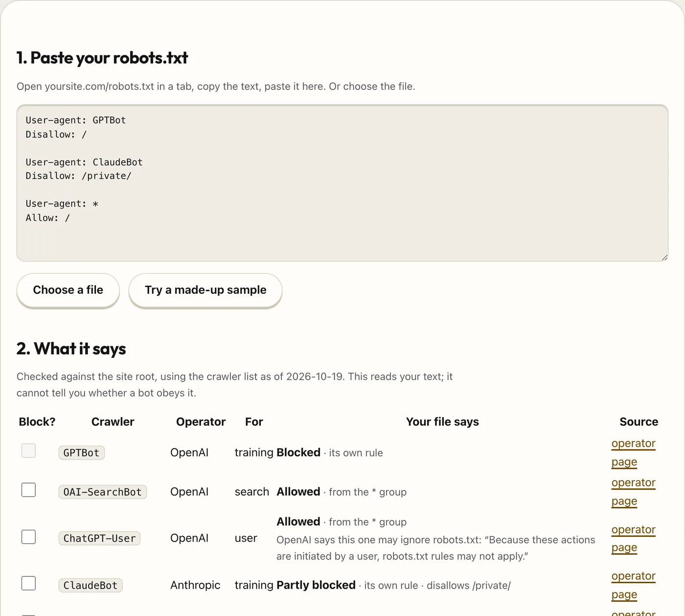Click the 'Allow: /' line in the text area
This screenshot has height=616, width=685.
pyautogui.click(x=48, y=218)
